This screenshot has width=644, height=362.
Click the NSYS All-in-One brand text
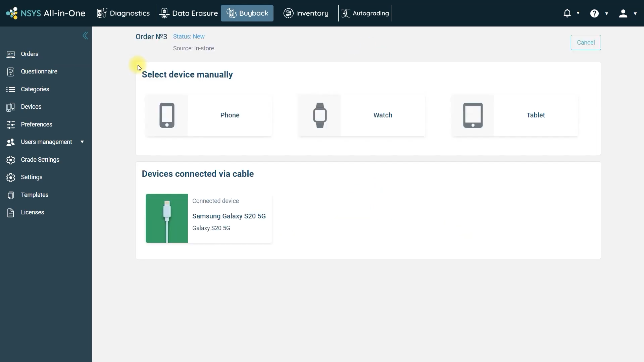click(x=53, y=13)
